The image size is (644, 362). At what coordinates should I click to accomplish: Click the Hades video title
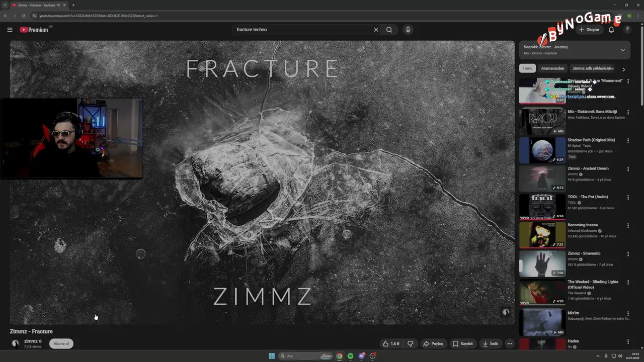point(573,341)
